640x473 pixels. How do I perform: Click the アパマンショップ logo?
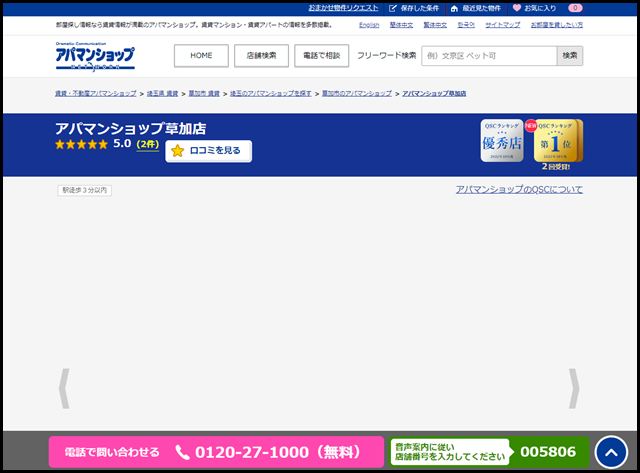coord(95,56)
